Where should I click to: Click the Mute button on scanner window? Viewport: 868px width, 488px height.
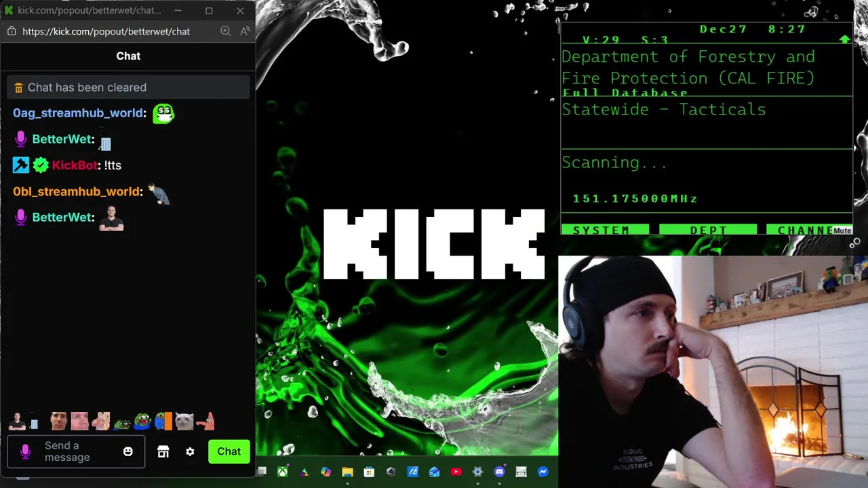(x=842, y=231)
